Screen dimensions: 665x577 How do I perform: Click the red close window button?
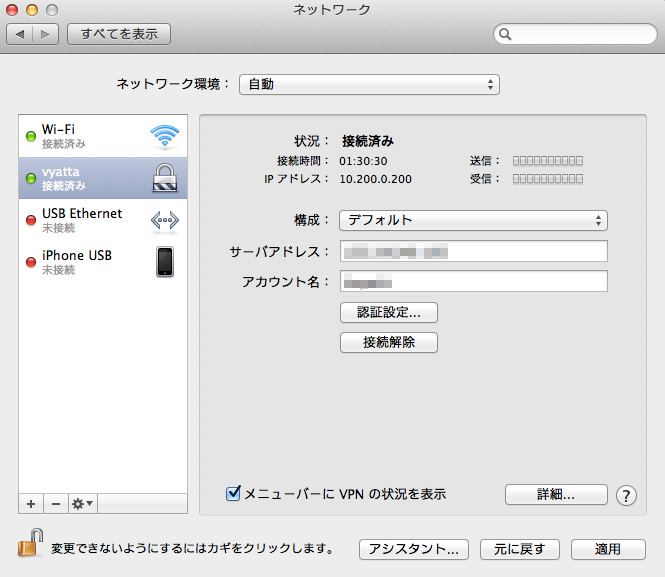[12, 10]
